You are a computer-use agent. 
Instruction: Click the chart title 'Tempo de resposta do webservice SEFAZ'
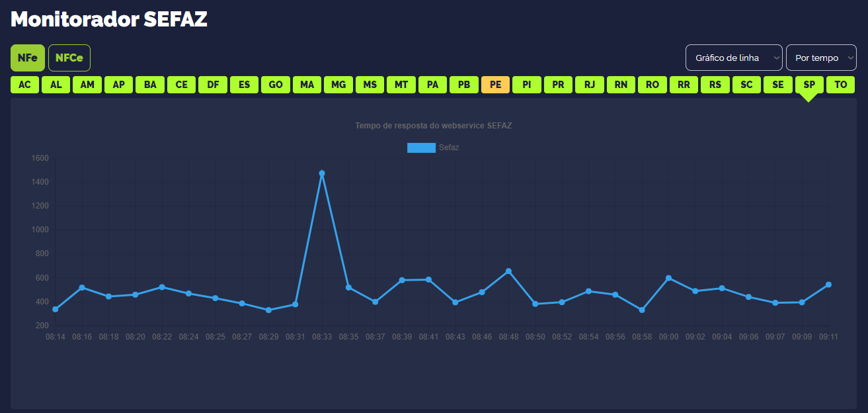pyautogui.click(x=434, y=126)
